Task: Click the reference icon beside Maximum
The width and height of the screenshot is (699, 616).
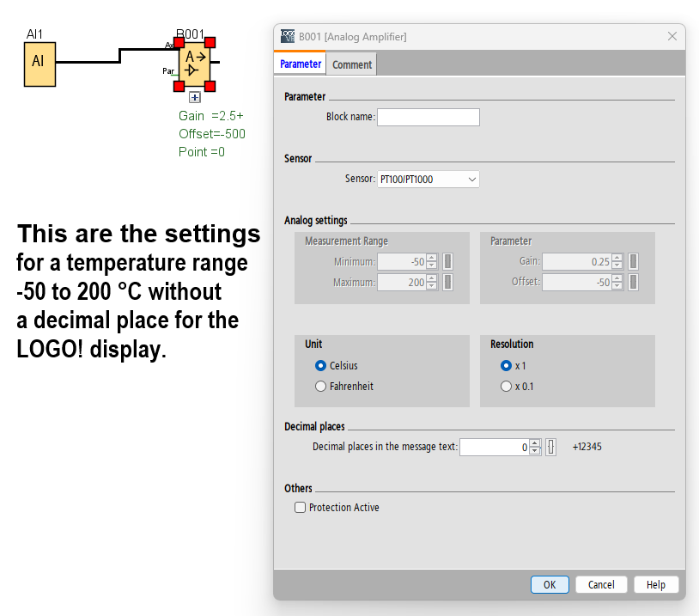Action: pos(447,282)
